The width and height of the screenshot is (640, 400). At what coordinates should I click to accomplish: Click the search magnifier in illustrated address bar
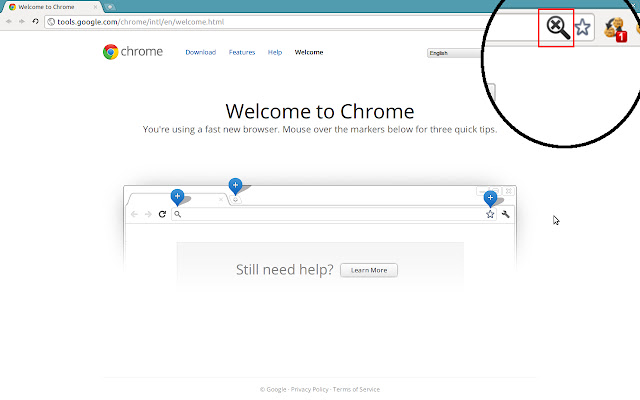(178, 214)
